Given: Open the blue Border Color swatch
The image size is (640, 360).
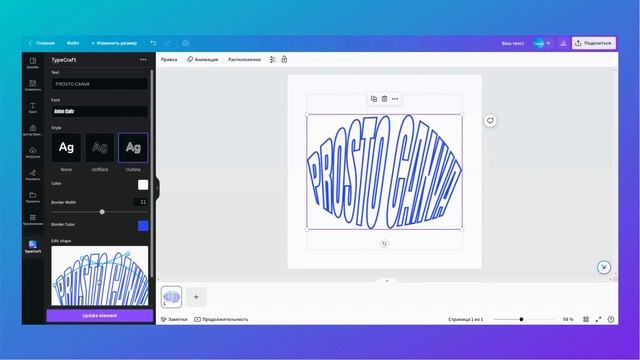Looking at the screenshot, I should coord(143,226).
